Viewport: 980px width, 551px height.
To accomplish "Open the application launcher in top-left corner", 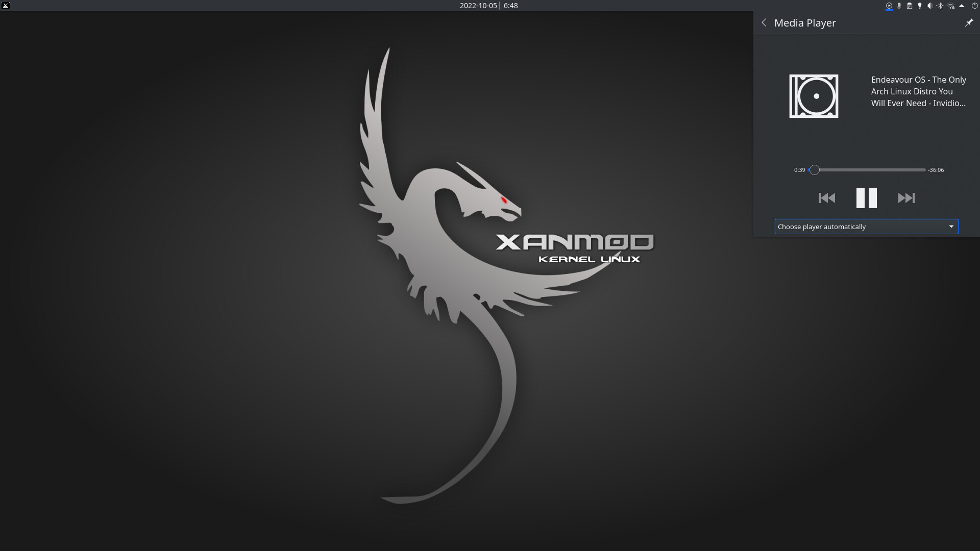I will pyautogui.click(x=6, y=6).
